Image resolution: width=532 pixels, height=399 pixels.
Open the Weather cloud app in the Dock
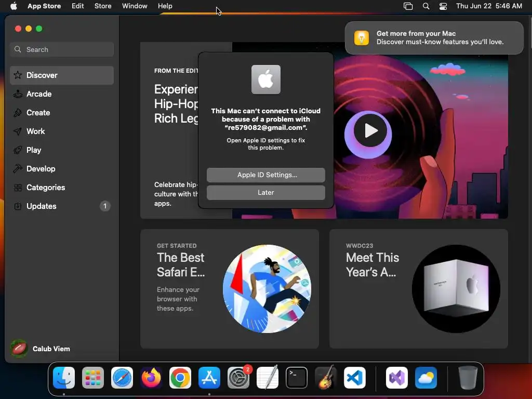(x=426, y=377)
